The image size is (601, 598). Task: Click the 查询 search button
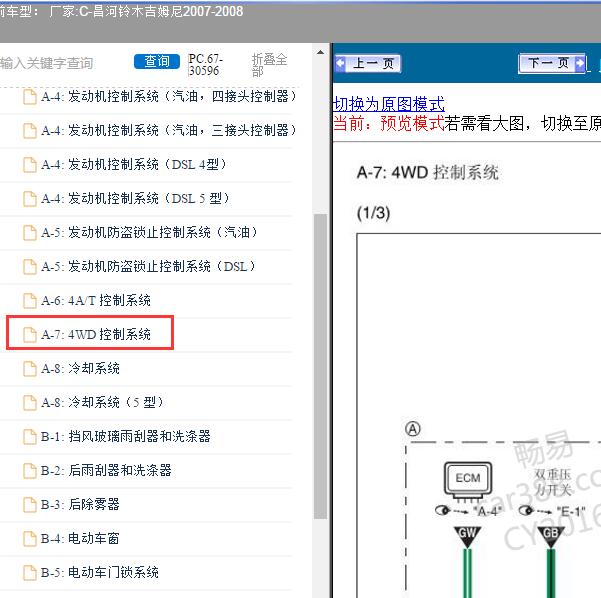pos(157,61)
